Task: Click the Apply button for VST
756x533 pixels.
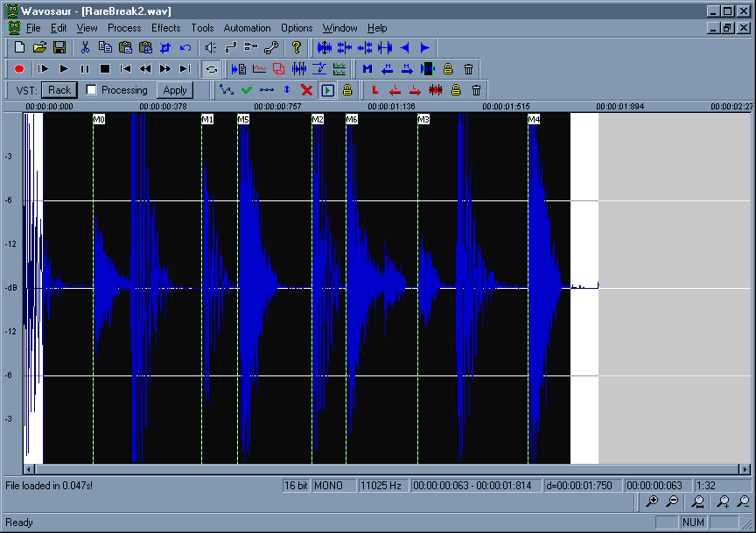Action: click(x=175, y=90)
